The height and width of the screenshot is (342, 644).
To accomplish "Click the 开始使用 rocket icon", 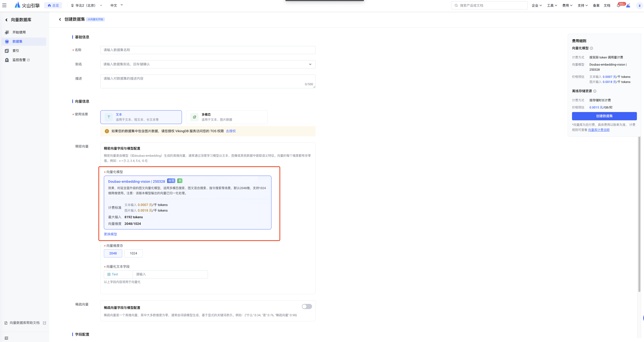I will 7,32.
